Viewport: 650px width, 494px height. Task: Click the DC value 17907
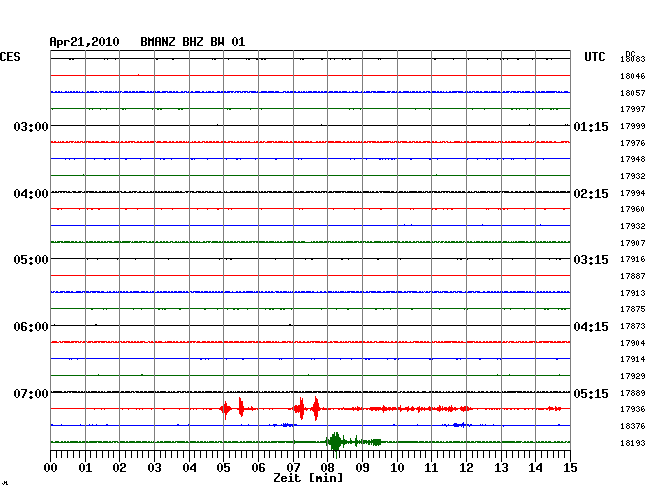(633, 243)
